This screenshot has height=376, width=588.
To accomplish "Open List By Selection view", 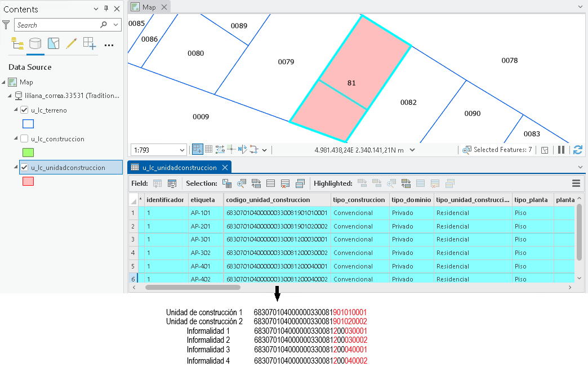I will pos(54,44).
